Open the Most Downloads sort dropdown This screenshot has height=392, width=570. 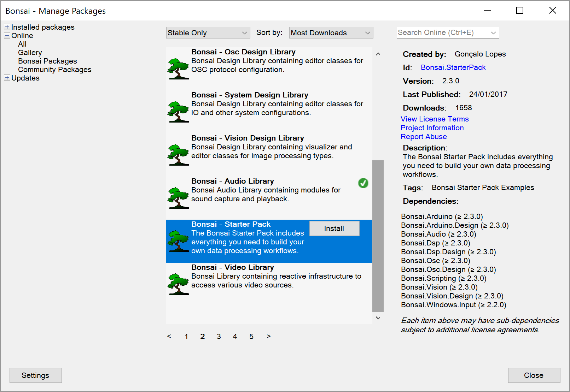coord(331,32)
